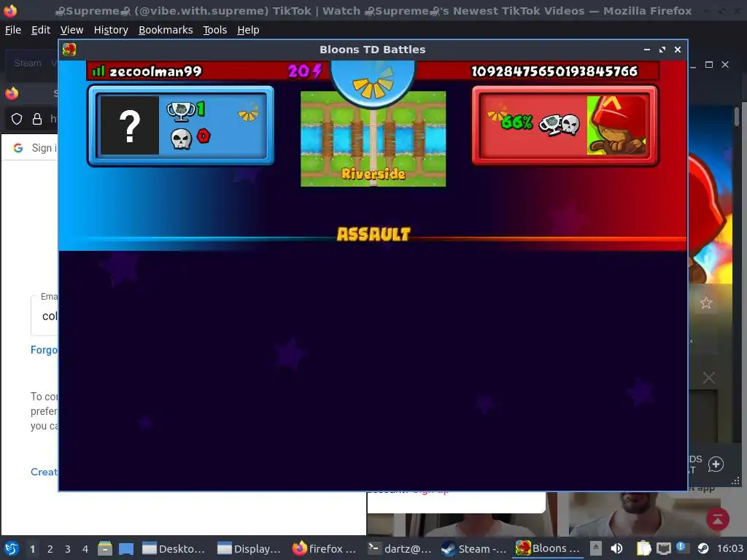
Task: Switch to the Firefox taskbar window
Action: 325,548
